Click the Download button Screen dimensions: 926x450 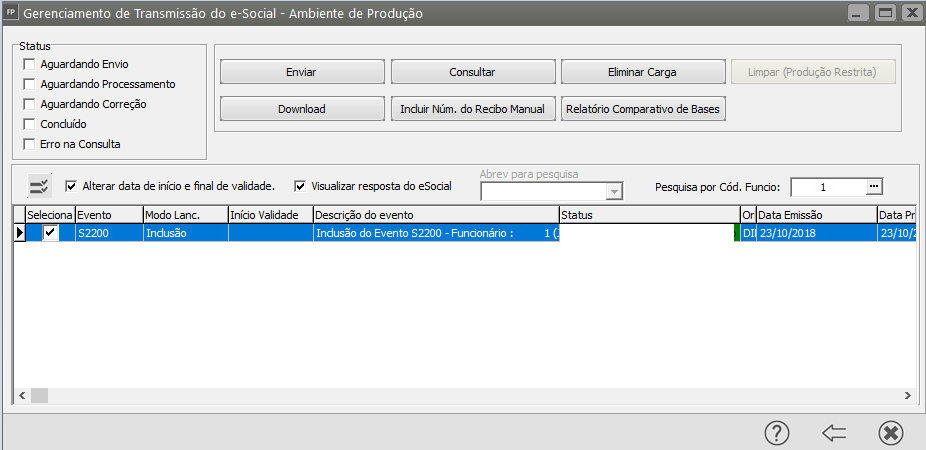[302, 109]
